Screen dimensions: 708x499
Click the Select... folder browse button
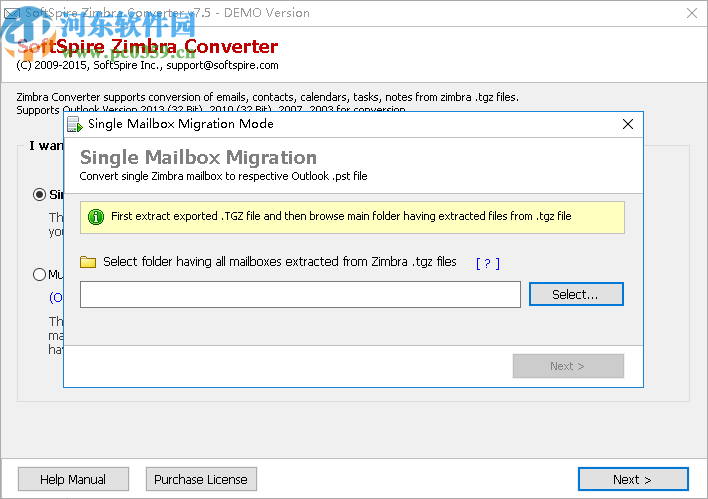[576, 294]
